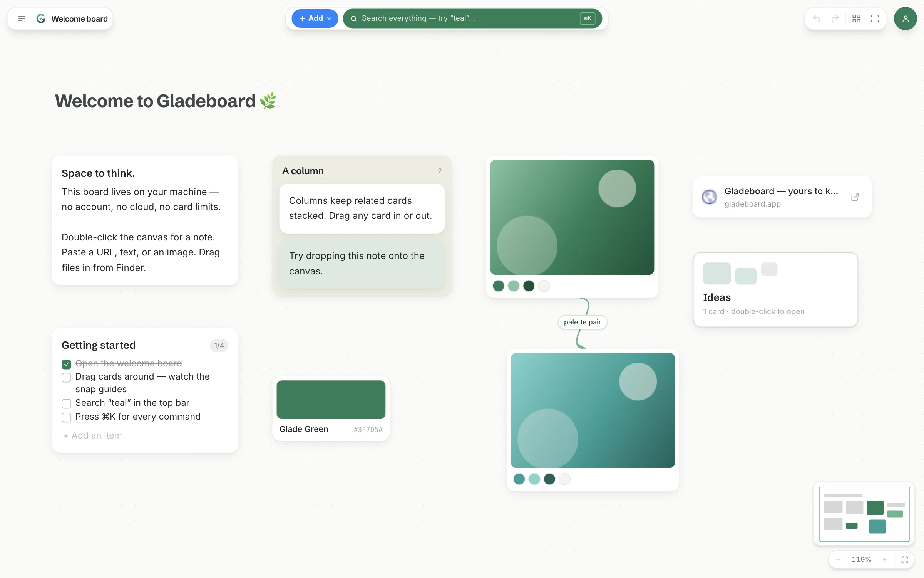The height and width of the screenshot is (578, 924).
Task: Open the grid overview icon
Action: pyautogui.click(x=856, y=18)
